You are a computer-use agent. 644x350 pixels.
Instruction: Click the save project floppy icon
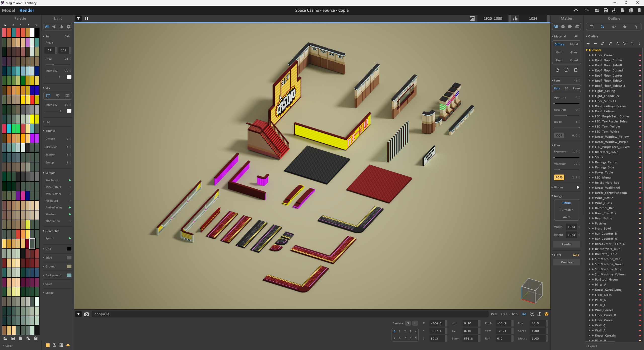point(606,10)
